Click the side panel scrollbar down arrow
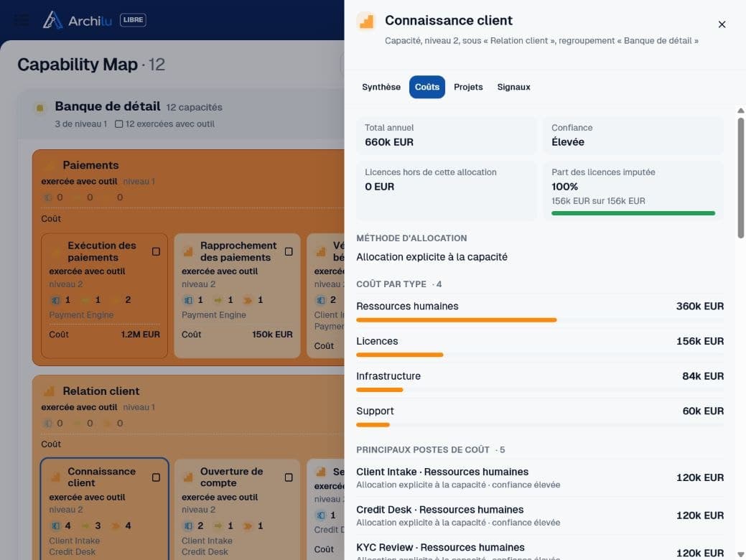746x560 pixels. pyautogui.click(x=741, y=554)
